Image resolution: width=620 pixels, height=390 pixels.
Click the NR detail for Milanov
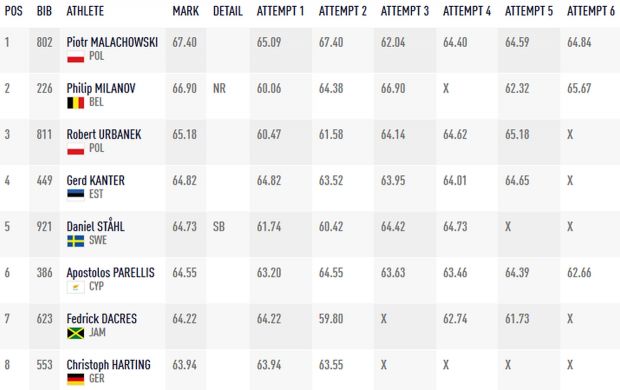click(x=219, y=88)
